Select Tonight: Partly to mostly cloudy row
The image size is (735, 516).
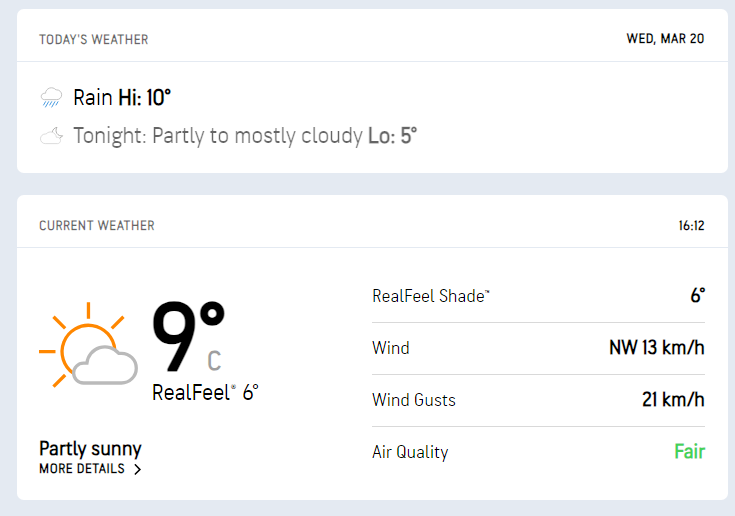[244, 136]
